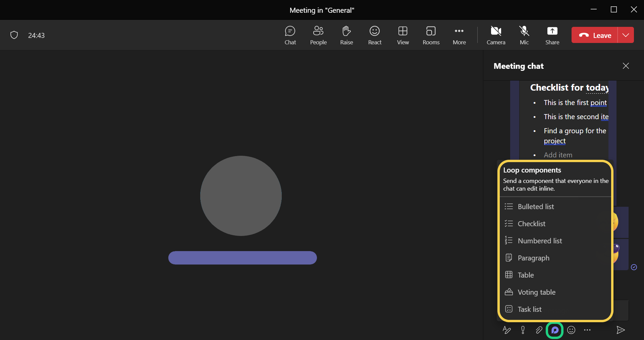The image size is (644, 340).
Task: Share your screen content
Action: (x=552, y=35)
